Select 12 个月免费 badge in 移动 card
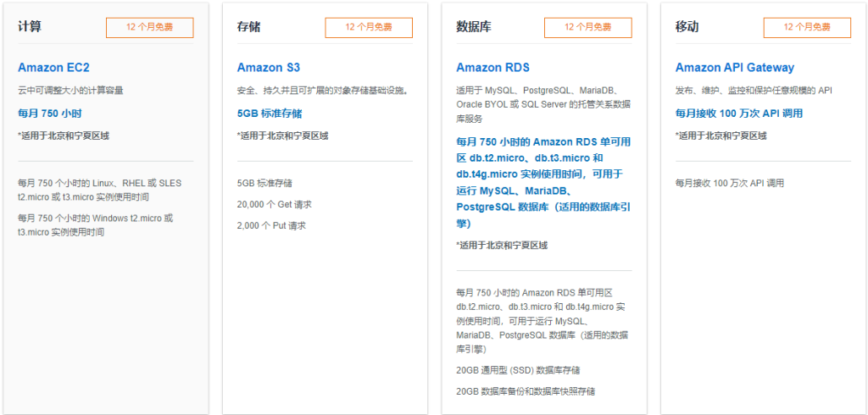Screen dimensions: 868x415 [807, 27]
